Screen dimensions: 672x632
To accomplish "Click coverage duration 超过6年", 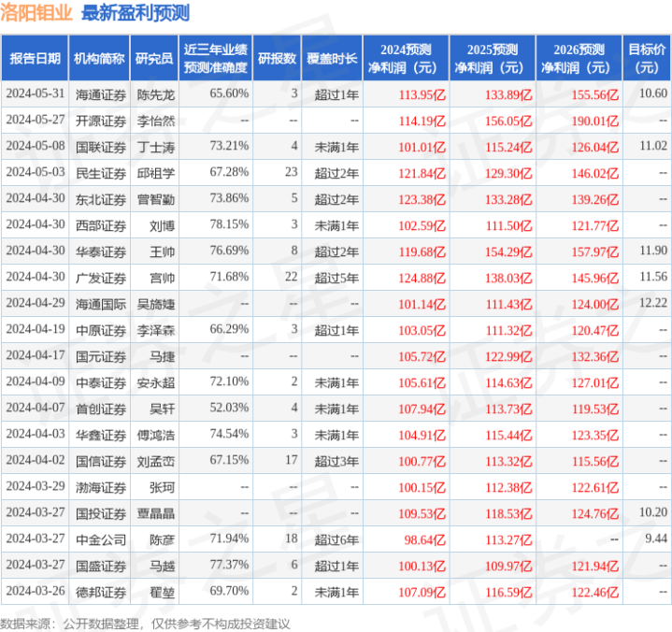I will (336, 539).
